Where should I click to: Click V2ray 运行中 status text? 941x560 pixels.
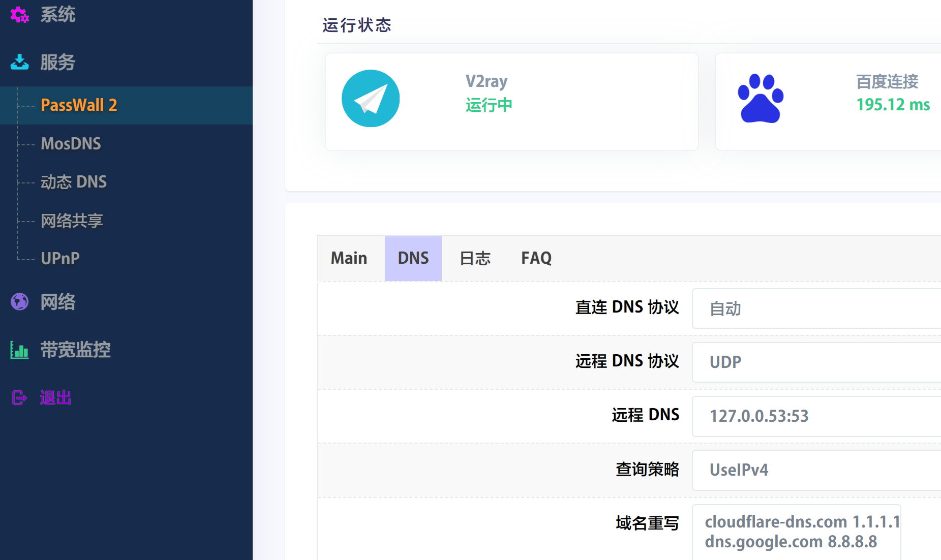489,105
